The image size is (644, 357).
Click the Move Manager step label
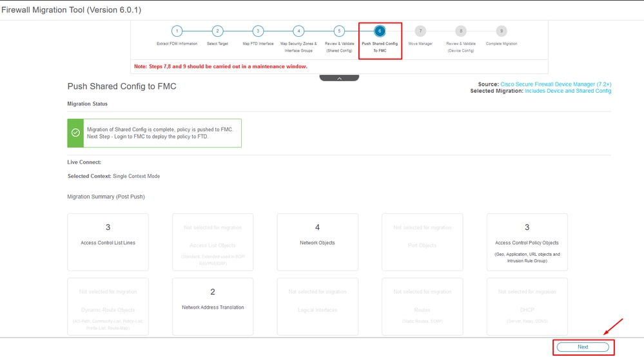pos(420,43)
